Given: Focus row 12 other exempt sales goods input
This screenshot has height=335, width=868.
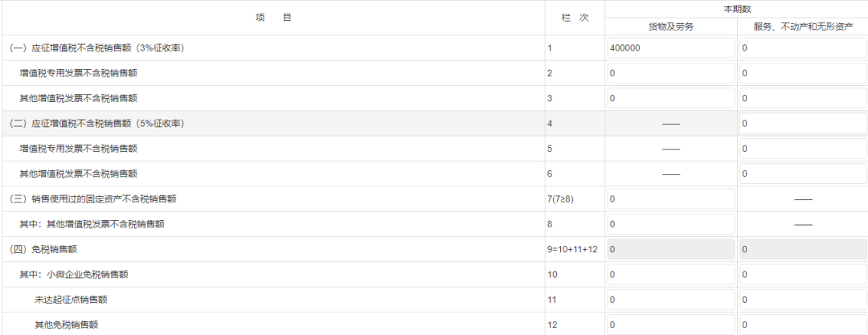Looking at the screenshot, I should [670, 325].
